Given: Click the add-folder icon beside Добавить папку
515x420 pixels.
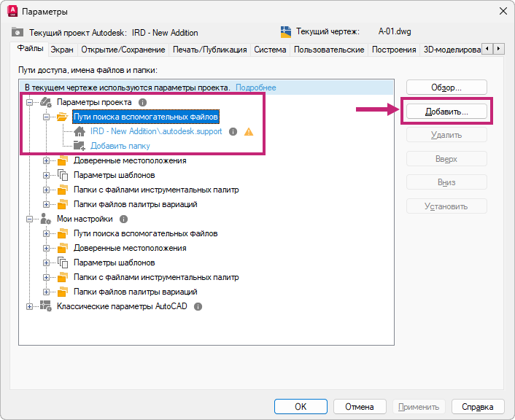Looking at the screenshot, I should (x=80, y=146).
